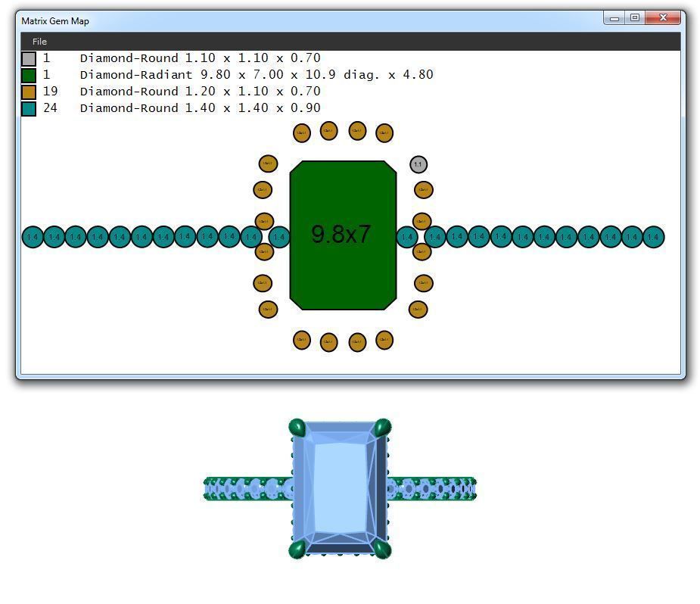Minimize the Matrix Gem Map window
This screenshot has width=700, height=604.
tap(614, 18)
